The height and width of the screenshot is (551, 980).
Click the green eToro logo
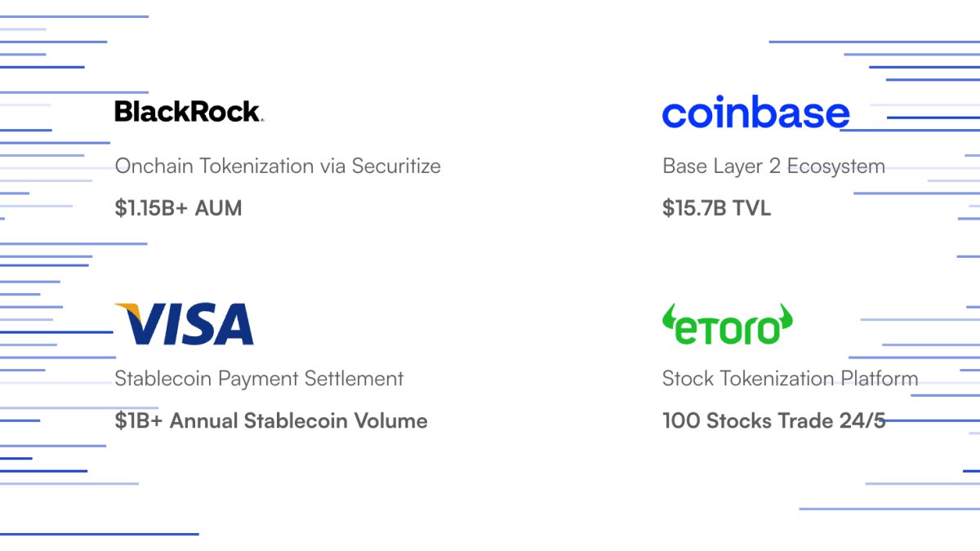tap(727, 325)
